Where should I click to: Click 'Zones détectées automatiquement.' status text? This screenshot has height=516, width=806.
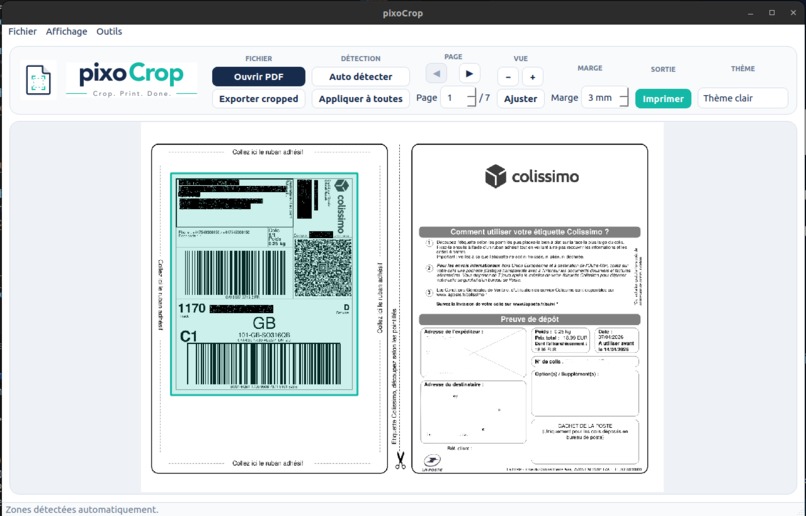[x=82, y=509]
